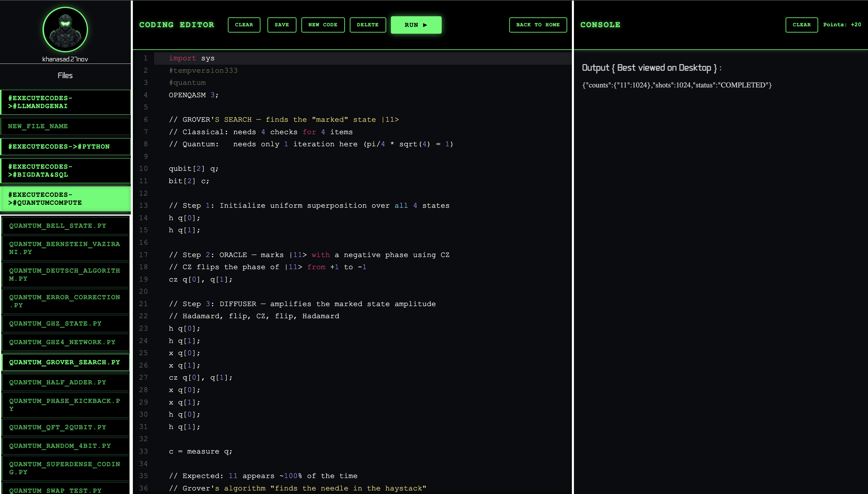Click the CODING EDITOR title

click(x=177, y=25)
